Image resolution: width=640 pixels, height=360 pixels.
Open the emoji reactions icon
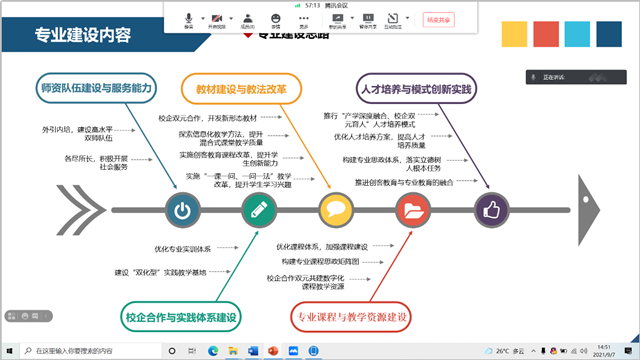click(276, 20)
